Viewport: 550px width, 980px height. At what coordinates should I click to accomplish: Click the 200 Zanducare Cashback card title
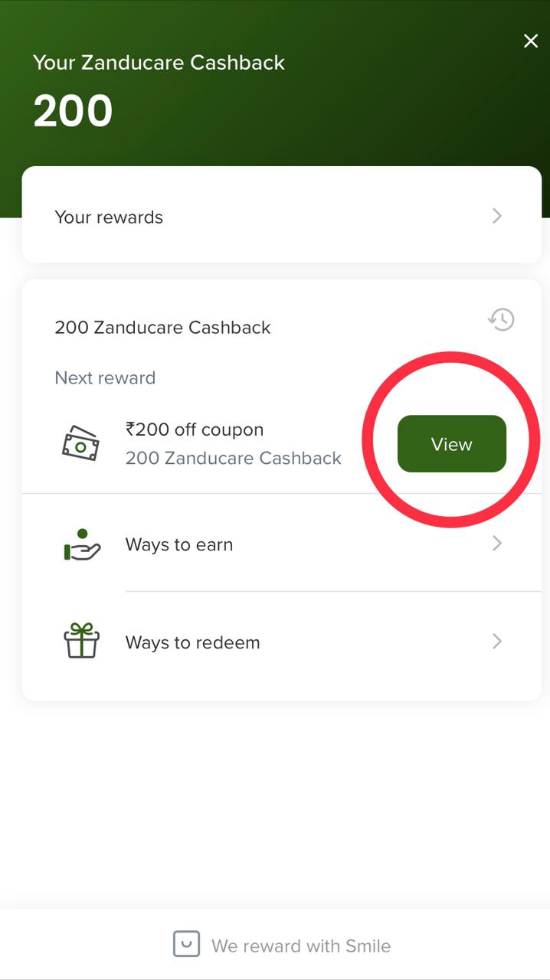pos(163,328)
